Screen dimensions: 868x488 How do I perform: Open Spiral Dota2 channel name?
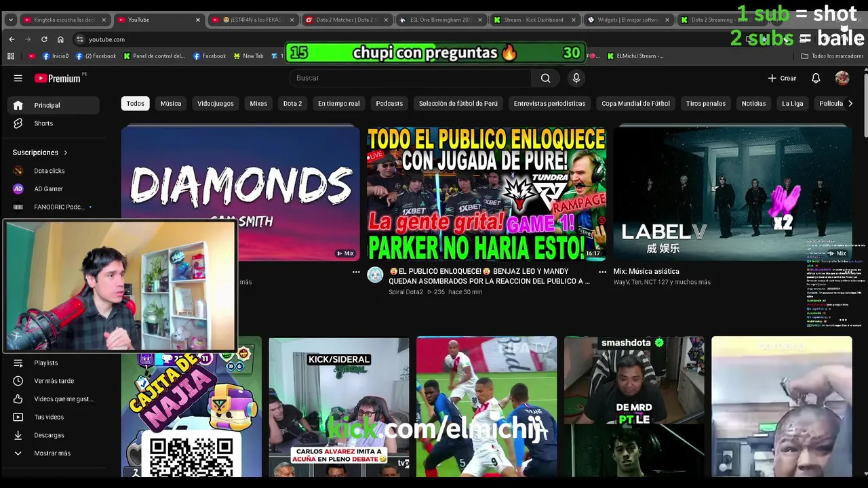click(x=406, y=292)
